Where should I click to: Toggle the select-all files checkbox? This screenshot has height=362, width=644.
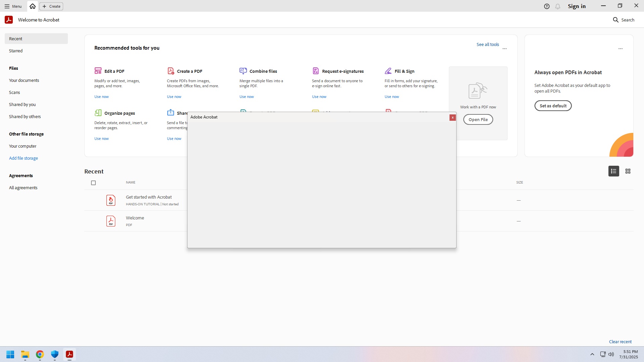pos(93,183)
